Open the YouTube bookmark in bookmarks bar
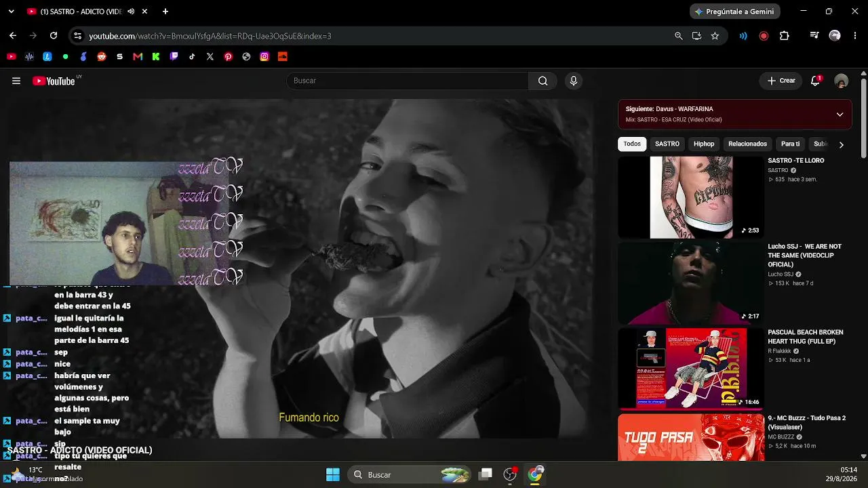This screenshot has height=488, width=868. tap(12, 57)
